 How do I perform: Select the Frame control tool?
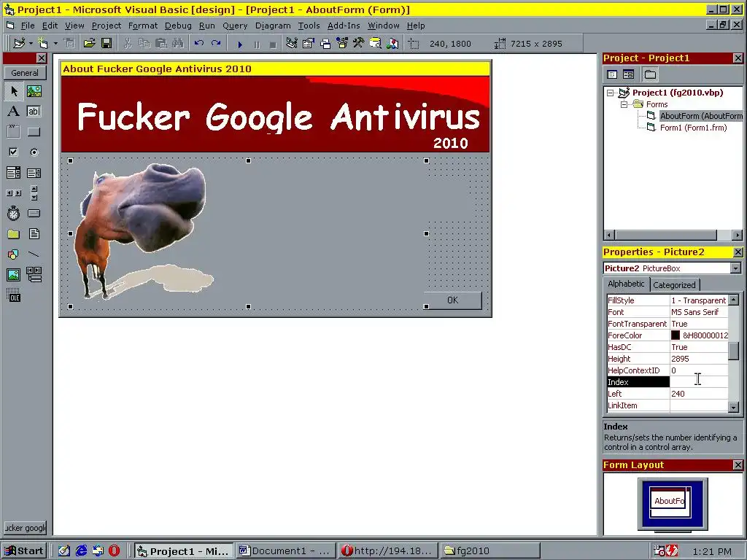tap(13, 131)
